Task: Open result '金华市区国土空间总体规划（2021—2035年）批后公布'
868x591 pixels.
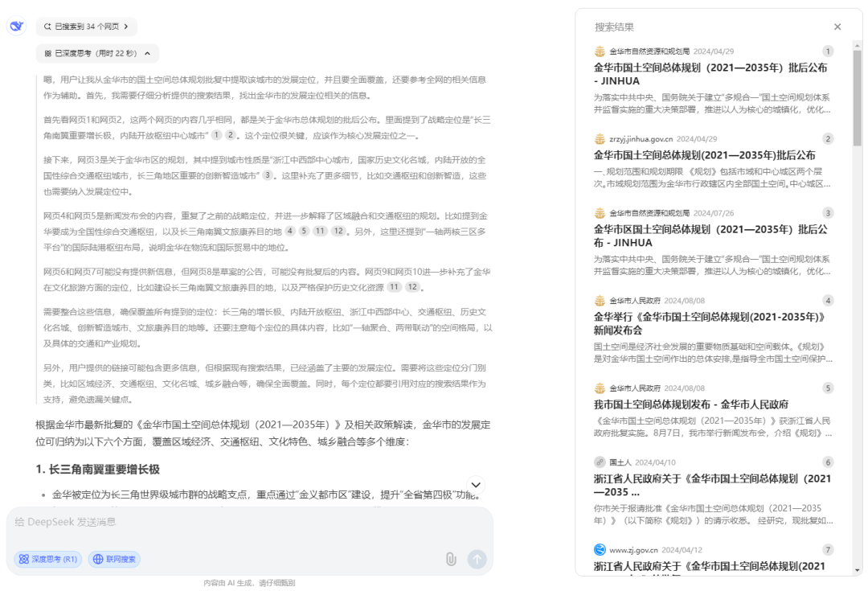Action: pos(710,236)
